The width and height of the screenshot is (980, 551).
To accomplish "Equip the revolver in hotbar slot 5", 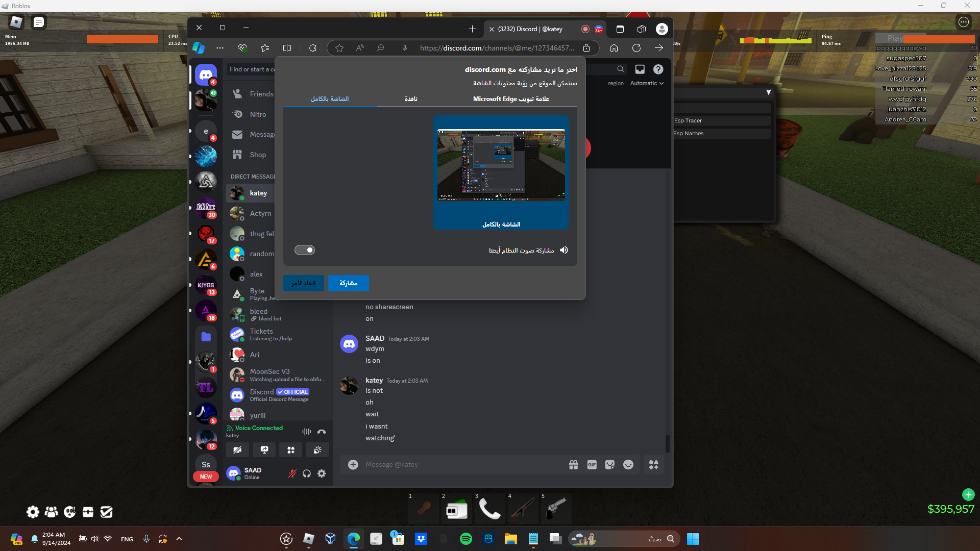I will pyautogui.click(x=556, y=509).
